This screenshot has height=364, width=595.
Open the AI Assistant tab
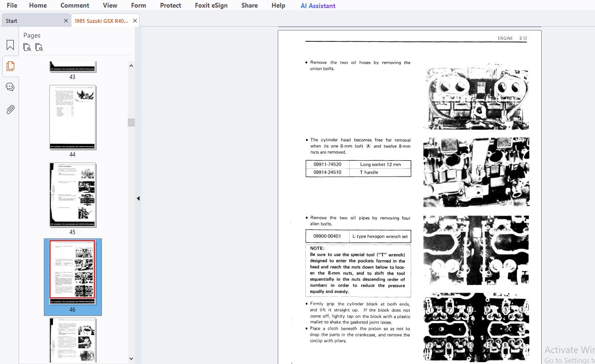pos(318,6)
